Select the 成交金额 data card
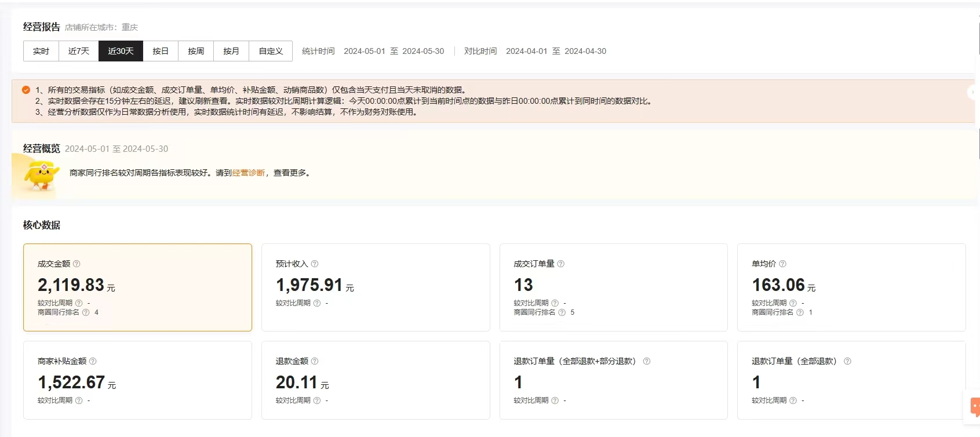Image resolution: width=980 pixels, height=437 pixels. (137, 287)
